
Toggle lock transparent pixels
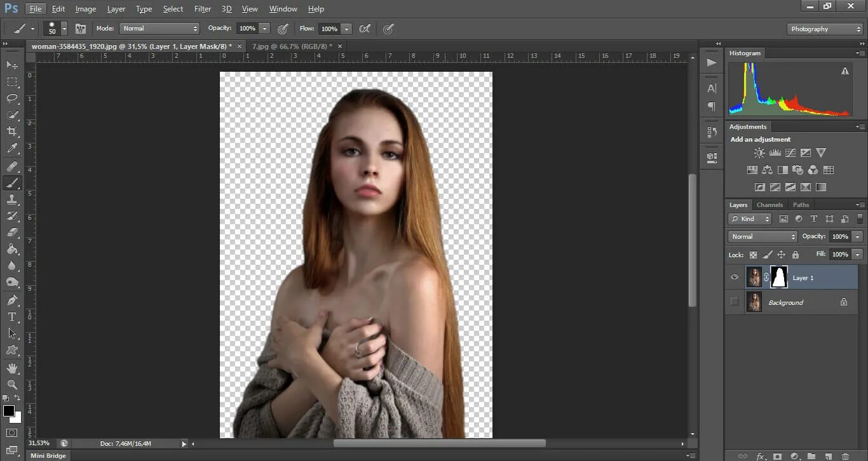(753, 255)
